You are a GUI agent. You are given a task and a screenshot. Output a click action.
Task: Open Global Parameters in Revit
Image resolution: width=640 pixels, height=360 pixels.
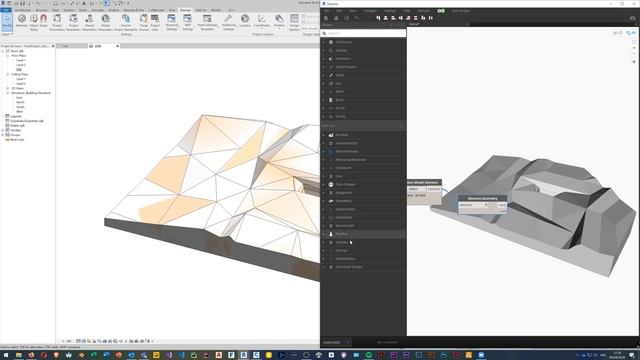tap(105, 22)
